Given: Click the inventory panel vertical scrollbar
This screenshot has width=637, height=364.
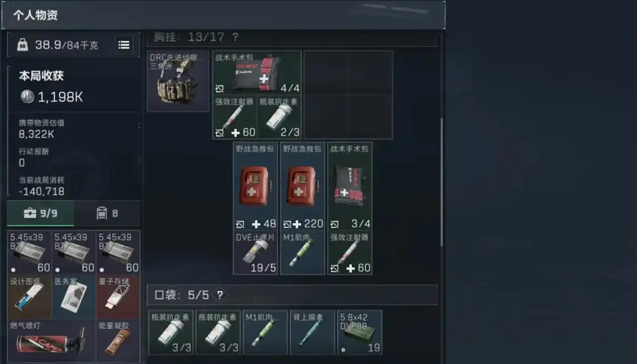Looking at the screenshot, I should [441, 182].
